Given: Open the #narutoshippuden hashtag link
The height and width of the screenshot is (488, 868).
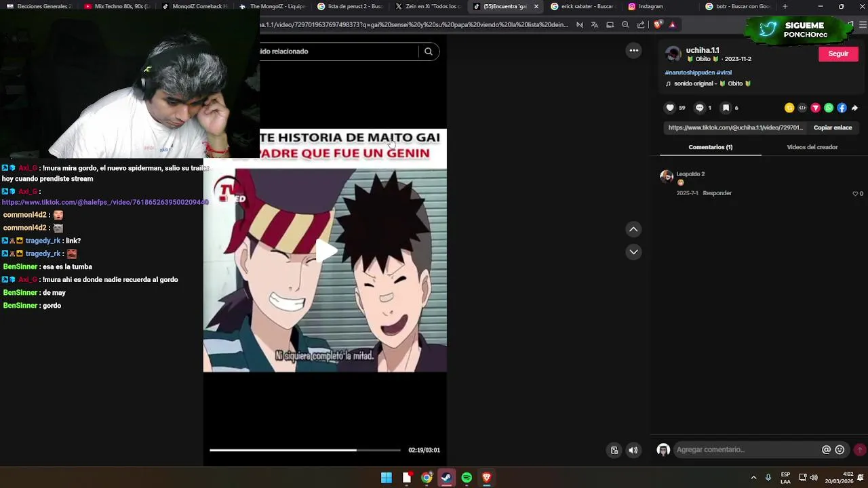Looking at the screenshot, I should pyautogui.click(x=690, y=73).
